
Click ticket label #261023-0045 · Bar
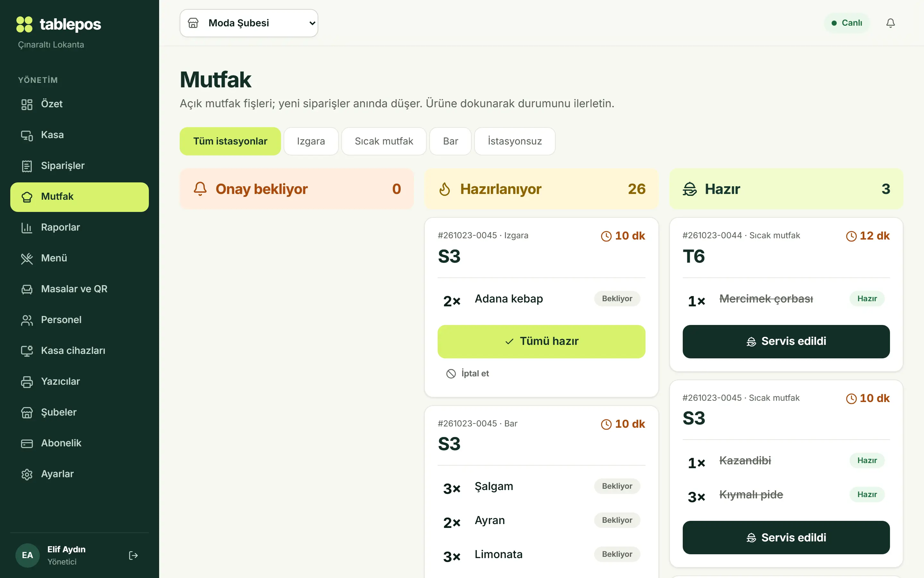(x=477, y=424)
